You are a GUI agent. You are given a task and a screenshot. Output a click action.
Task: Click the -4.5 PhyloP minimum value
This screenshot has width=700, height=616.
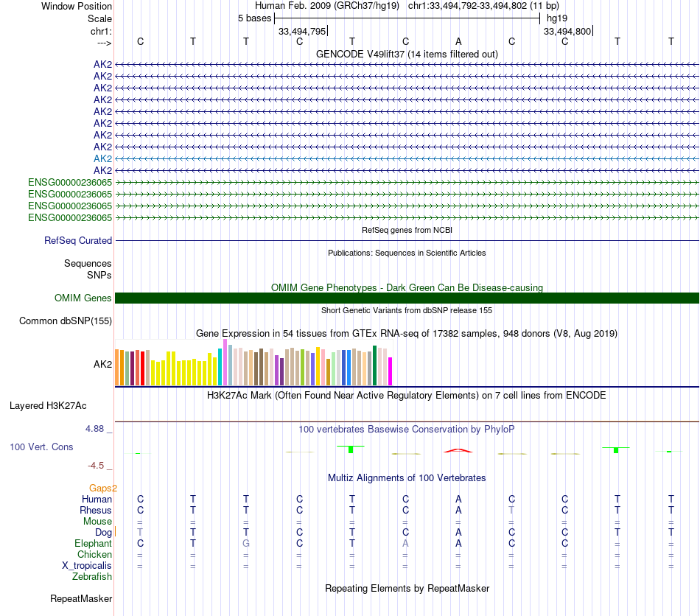pyautogui.click(x=96, y=466)
